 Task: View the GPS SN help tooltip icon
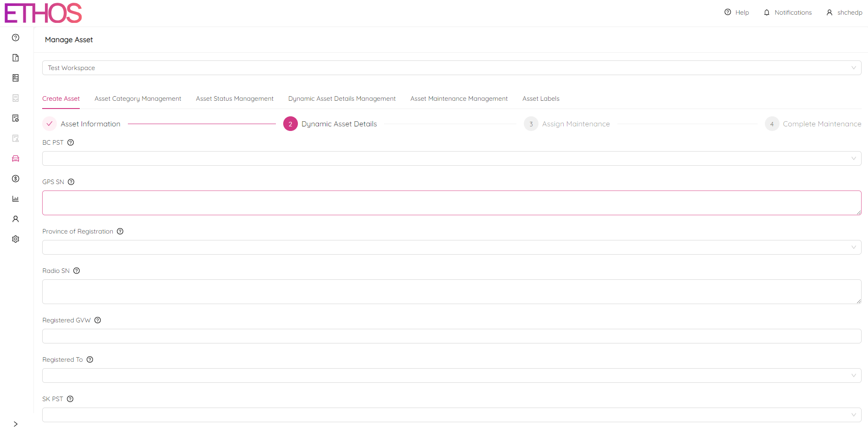71,182
